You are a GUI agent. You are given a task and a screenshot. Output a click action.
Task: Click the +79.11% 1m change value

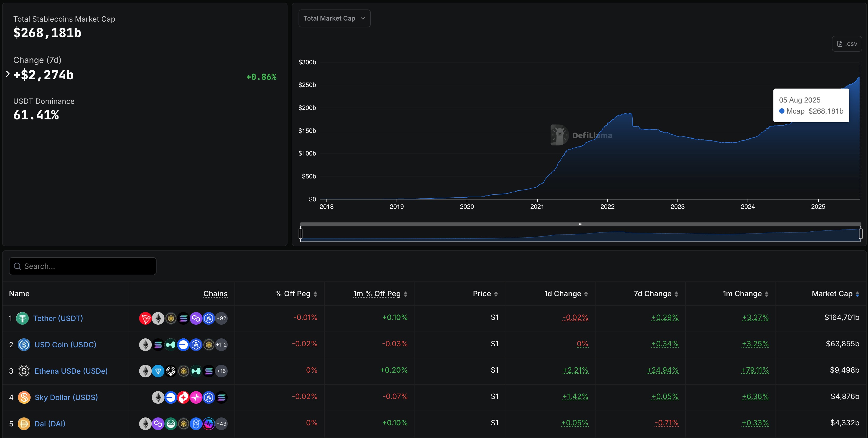pos(755,370)
